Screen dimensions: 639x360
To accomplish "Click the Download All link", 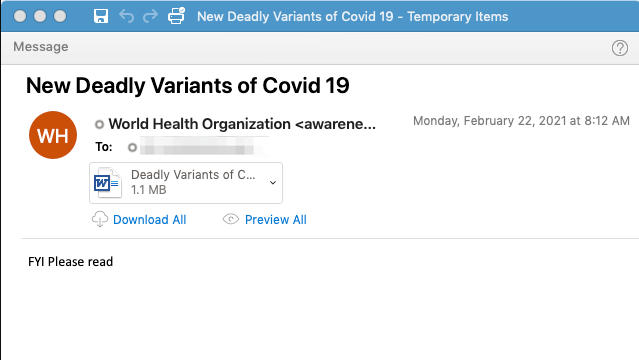I will (x=150, y=220).
